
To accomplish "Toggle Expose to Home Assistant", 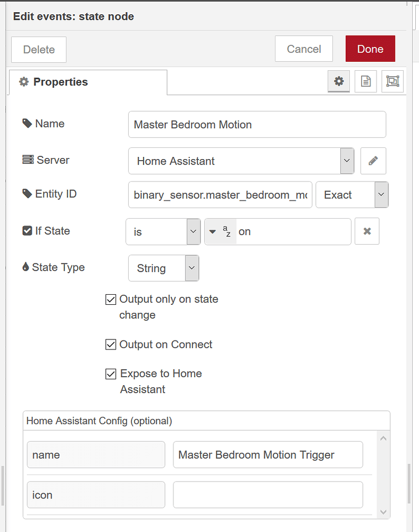I will point(111,373).
